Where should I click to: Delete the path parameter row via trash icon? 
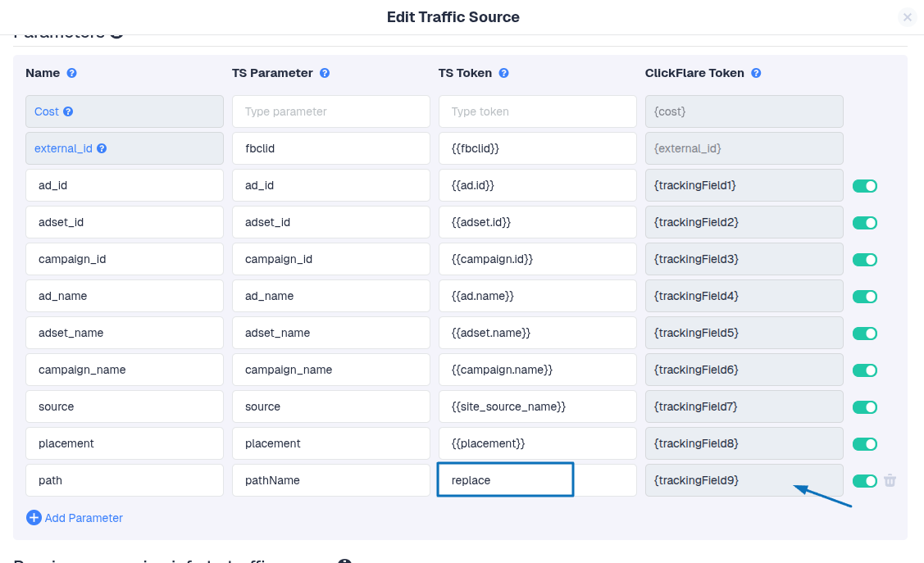point(890,480)
